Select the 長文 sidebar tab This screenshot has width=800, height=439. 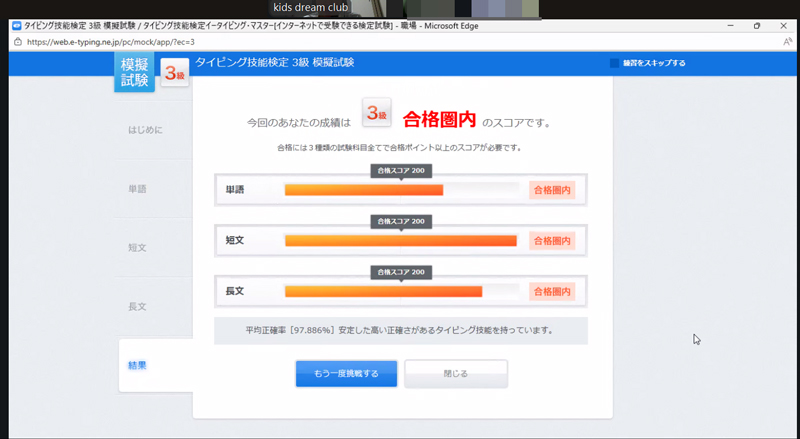(137, 307)
